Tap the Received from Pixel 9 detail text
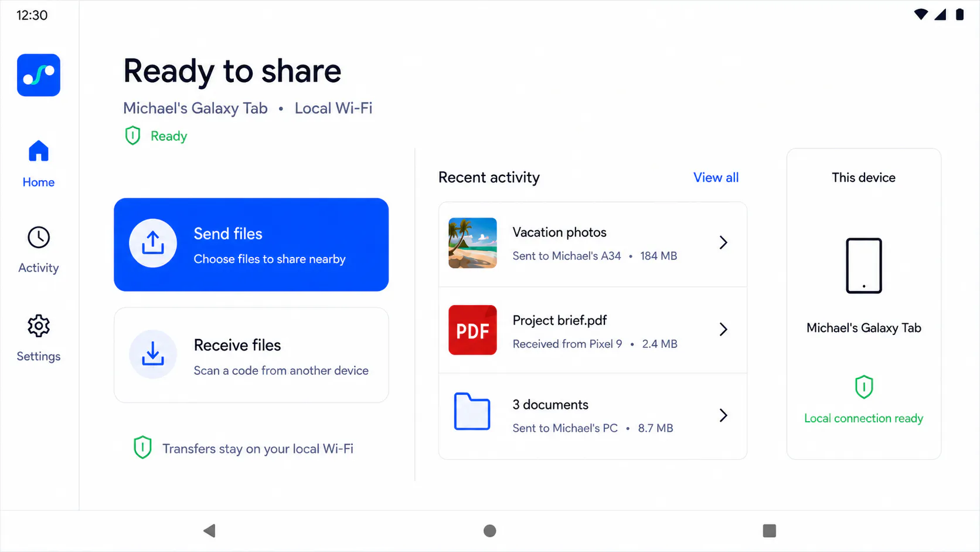The width and height of the screenshot is (980, 552). 567,344
